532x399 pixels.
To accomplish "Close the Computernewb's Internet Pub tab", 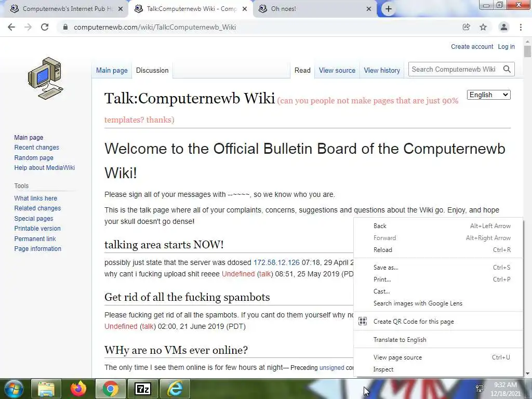I will pos(120,9).
